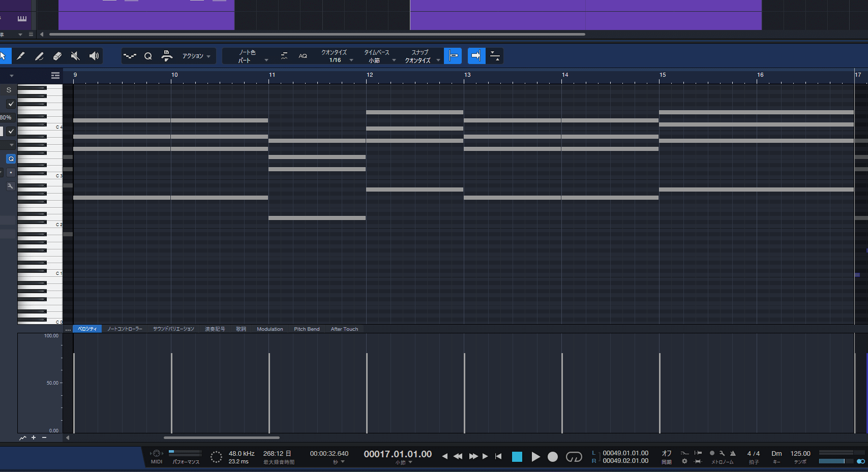Switch to Modulation tab
The width and height of the screenshot is (868, 472).
(x=270, y=329)
